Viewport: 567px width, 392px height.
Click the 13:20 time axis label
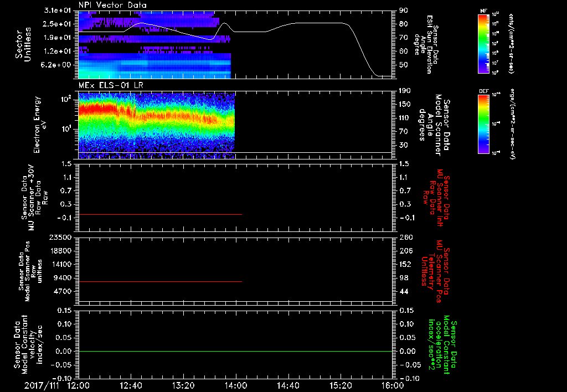183,385
